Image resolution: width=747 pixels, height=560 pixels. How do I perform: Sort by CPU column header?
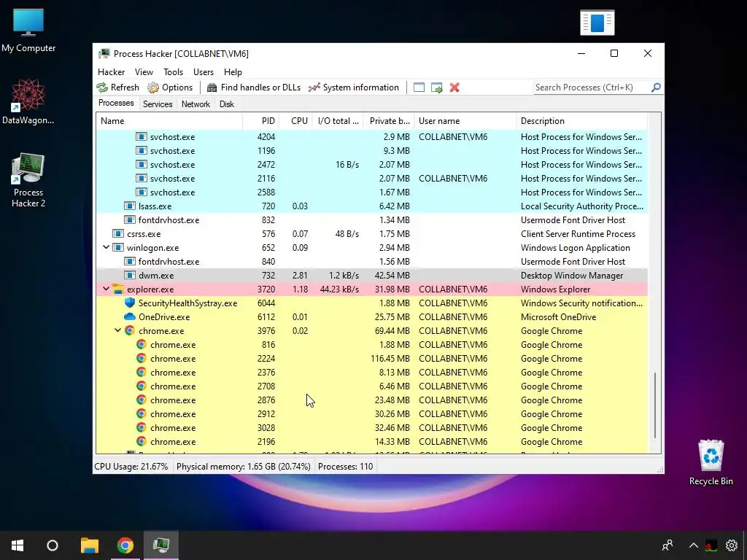tap(296, 121)
